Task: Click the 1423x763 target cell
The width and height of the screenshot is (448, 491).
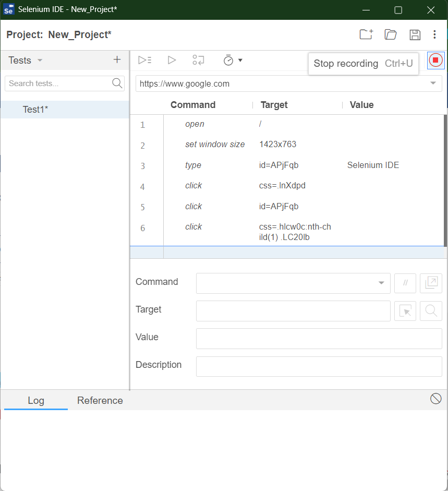Action: [x=277, y=145]
